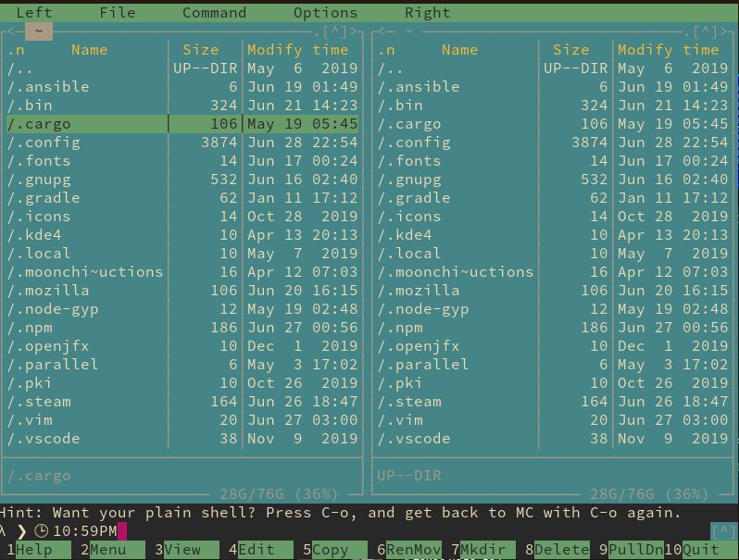Select /.vim in right panel
This screenshot has height=560, width=739.
tap(553, 420)
